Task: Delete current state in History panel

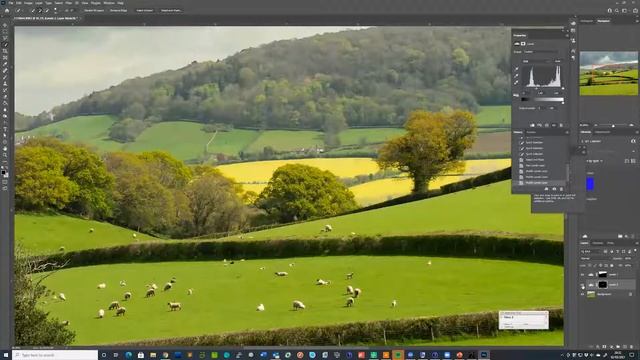Action: pos(561,189)
